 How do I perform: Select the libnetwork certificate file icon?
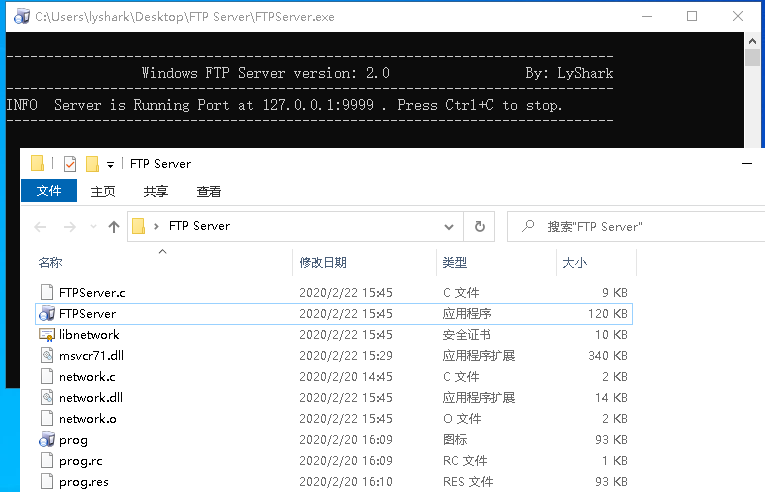pos(46,335)
